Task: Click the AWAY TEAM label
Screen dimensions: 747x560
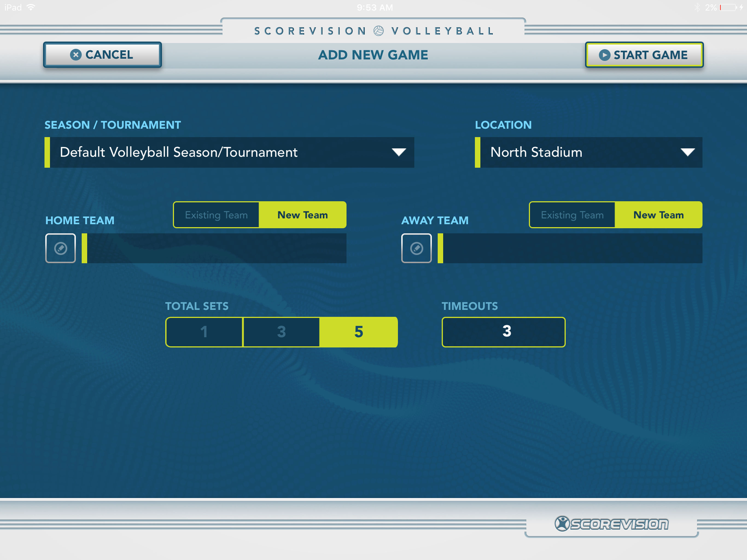Action: pyautogui.click(x=435, y=221)
